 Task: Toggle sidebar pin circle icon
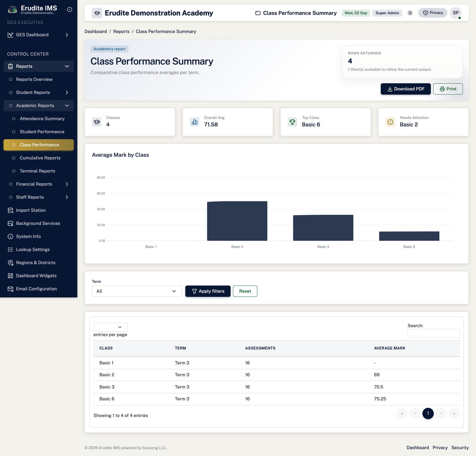(70, 10)
